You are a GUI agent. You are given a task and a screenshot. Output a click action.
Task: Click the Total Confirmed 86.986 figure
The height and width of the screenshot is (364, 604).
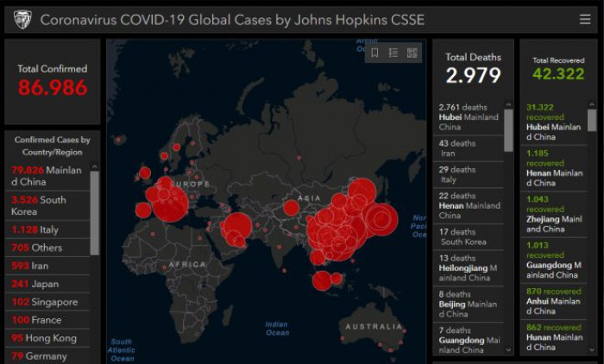(53, 87)
